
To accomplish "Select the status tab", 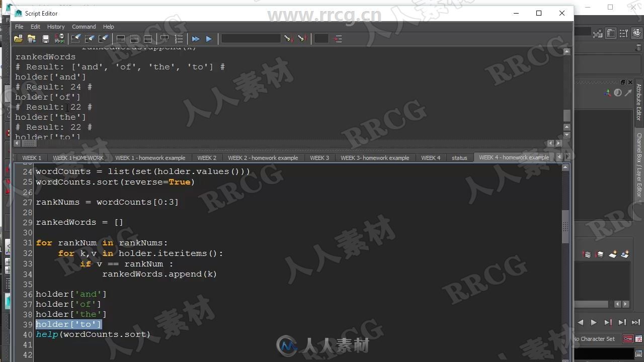I will (x=459, y=158).
